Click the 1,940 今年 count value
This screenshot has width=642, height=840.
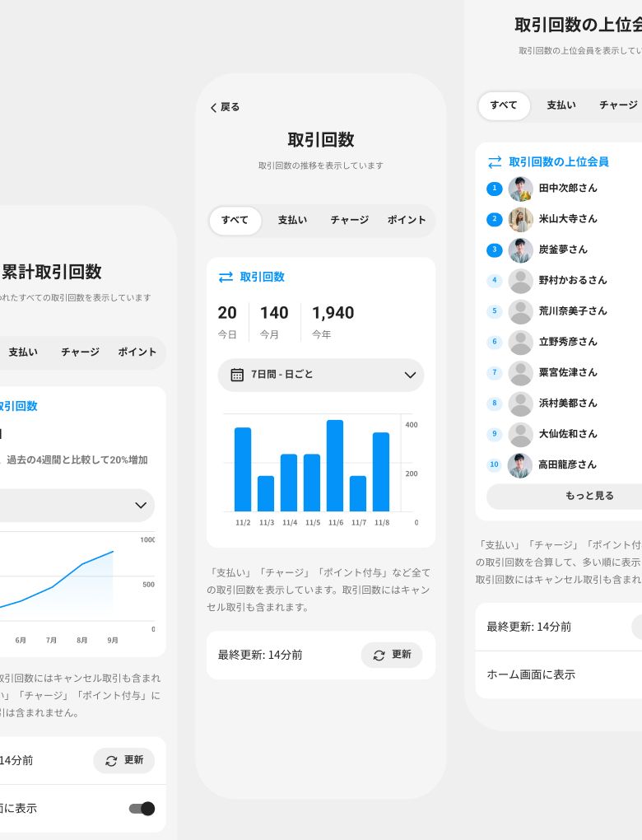(333, 313)
